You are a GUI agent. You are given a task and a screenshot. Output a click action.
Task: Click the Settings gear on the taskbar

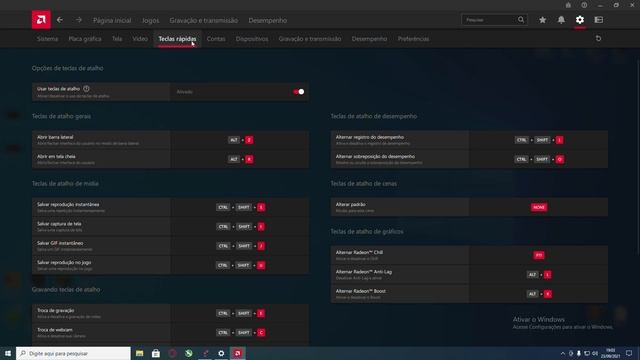pos(221,353)
